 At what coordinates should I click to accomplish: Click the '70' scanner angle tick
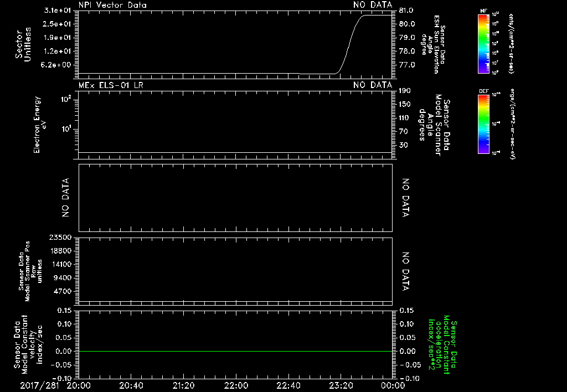tap(403, 132)
